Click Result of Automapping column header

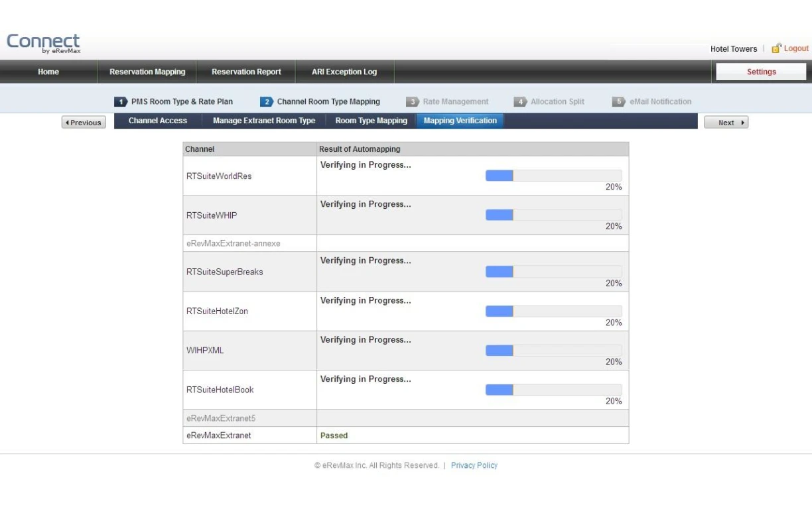point(473,149)
